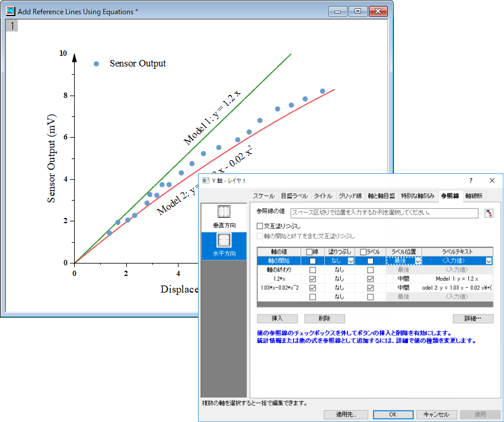Click the ? help icon in the Y 軸 dialog

coord(471,180)
